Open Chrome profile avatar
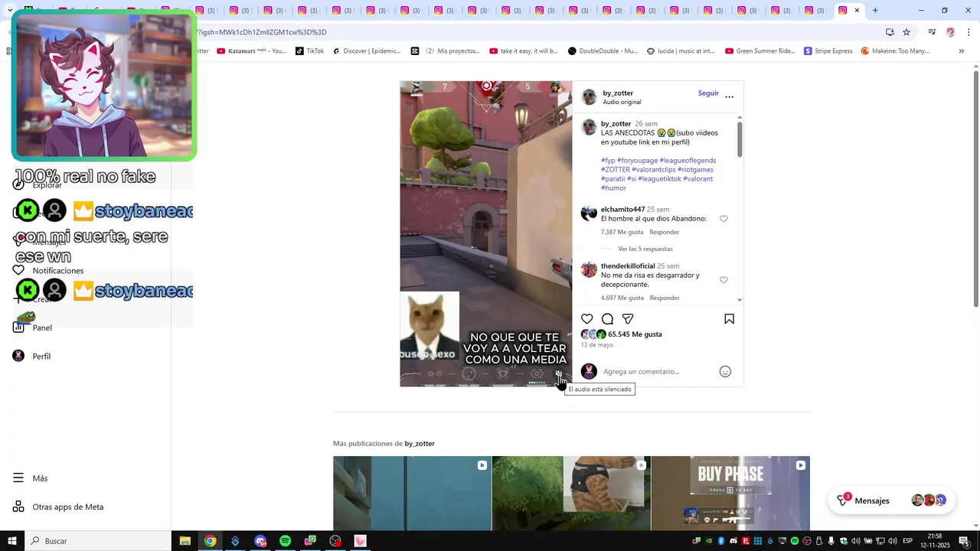Viewport: 980px width, 551px height. click(x=950, y=32)
